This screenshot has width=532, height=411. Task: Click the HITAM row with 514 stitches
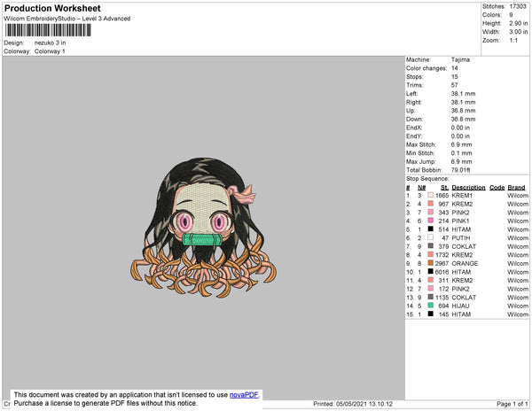pyautogui.click(x=467, y=229)
